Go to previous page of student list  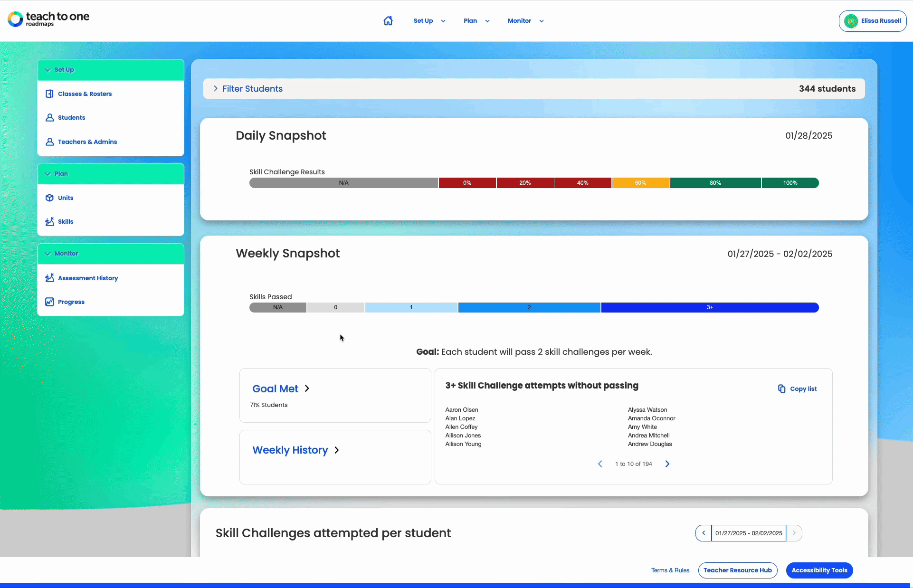[600, 464]
